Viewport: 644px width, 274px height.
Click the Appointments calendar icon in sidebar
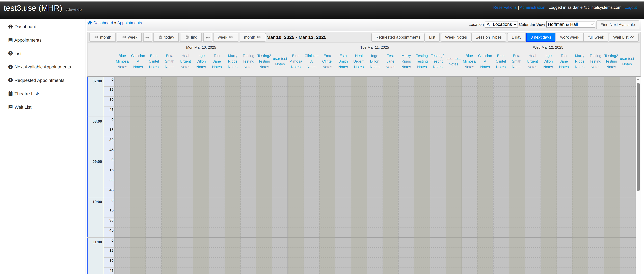tap(10, 40)
